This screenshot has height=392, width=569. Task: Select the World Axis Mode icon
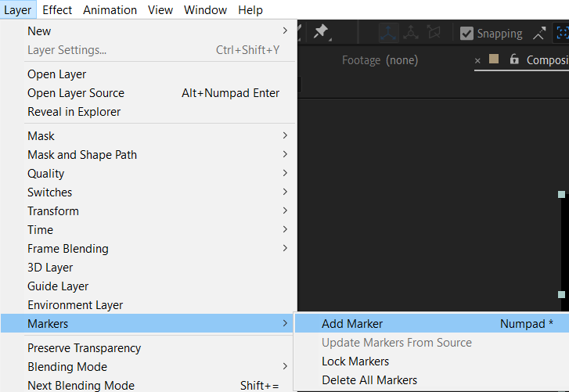click(411, 33)
